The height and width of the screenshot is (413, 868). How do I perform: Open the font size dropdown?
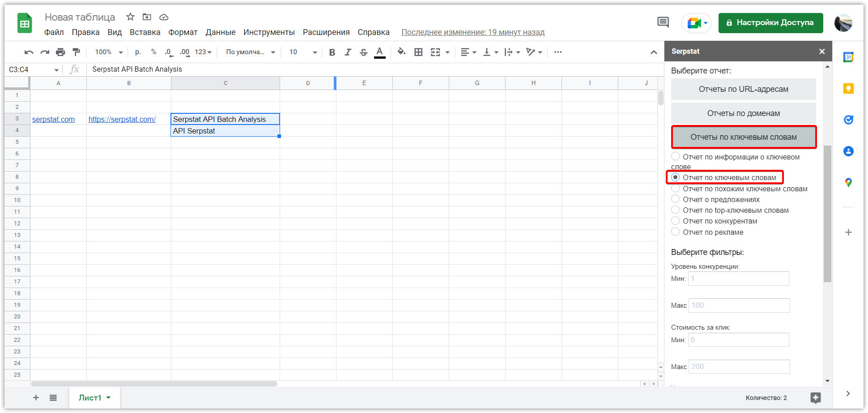(303, 52)
